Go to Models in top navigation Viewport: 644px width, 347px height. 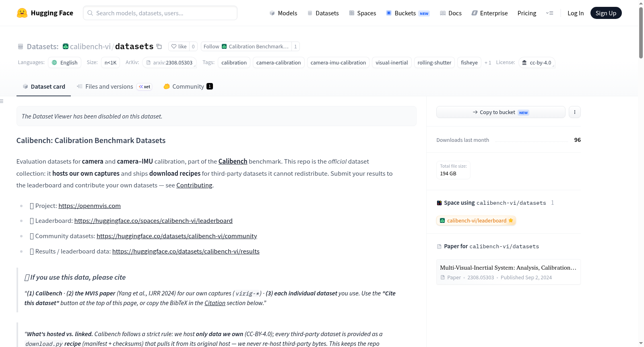pyautogui.click(x=283, y=13)
